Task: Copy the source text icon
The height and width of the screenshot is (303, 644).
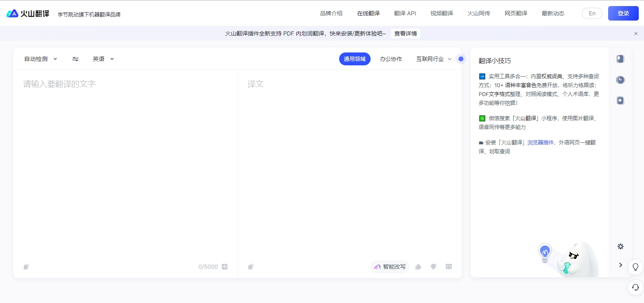Action: click(x=26, y=267)
